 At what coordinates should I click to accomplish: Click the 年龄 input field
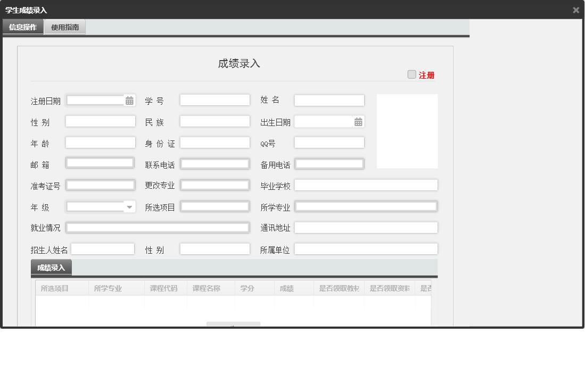101,143
